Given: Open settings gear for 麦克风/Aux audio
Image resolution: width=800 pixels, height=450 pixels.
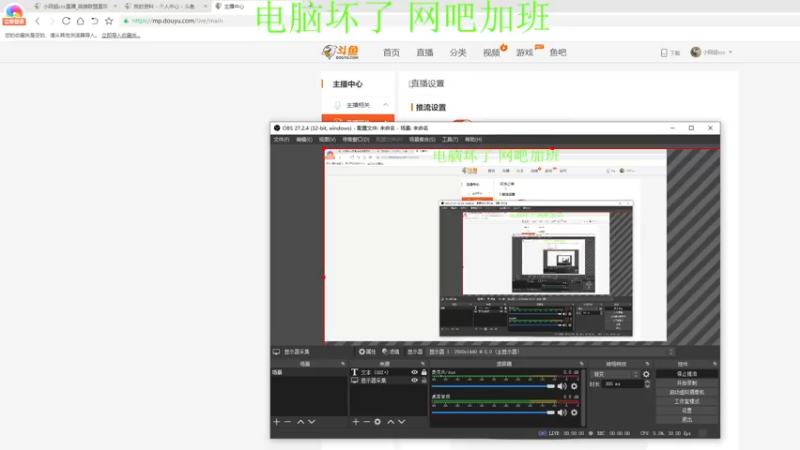Looking at the screenshot, I should (574, 386).
